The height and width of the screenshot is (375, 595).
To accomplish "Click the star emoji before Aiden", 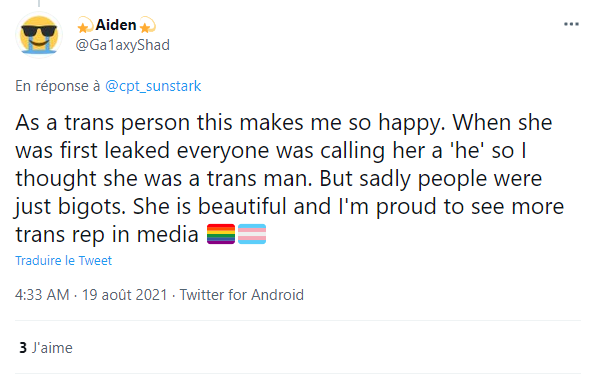I will point(85,25).
